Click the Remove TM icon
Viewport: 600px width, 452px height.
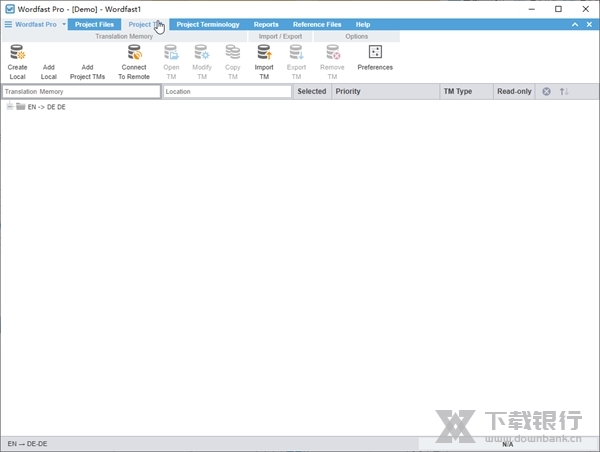pyautogui.click(x=332, y=53)
